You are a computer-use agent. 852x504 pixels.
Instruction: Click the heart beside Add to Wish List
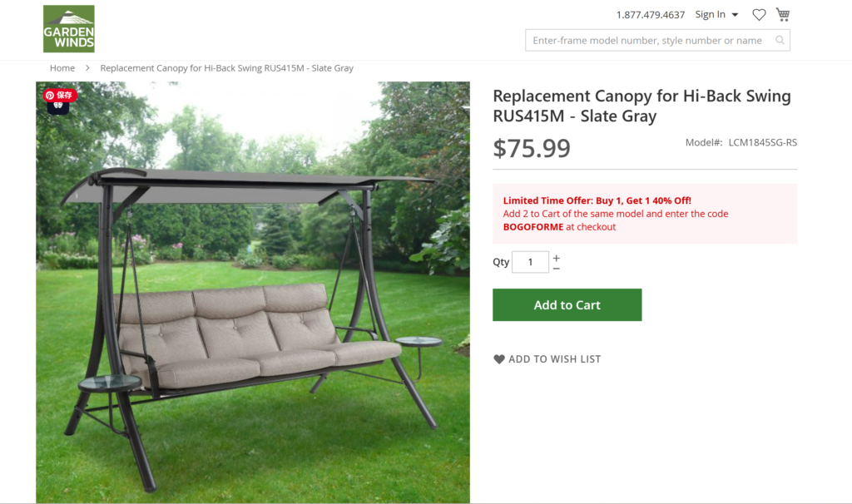[x=499, y=359]
